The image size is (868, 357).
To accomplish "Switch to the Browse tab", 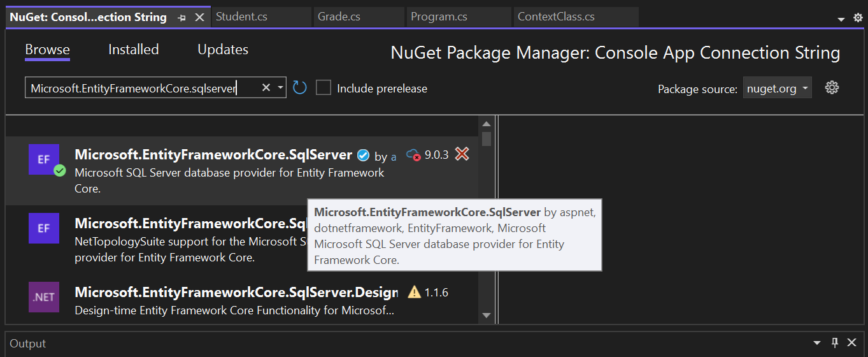I will pyautogui.click(x=48, y=50).
